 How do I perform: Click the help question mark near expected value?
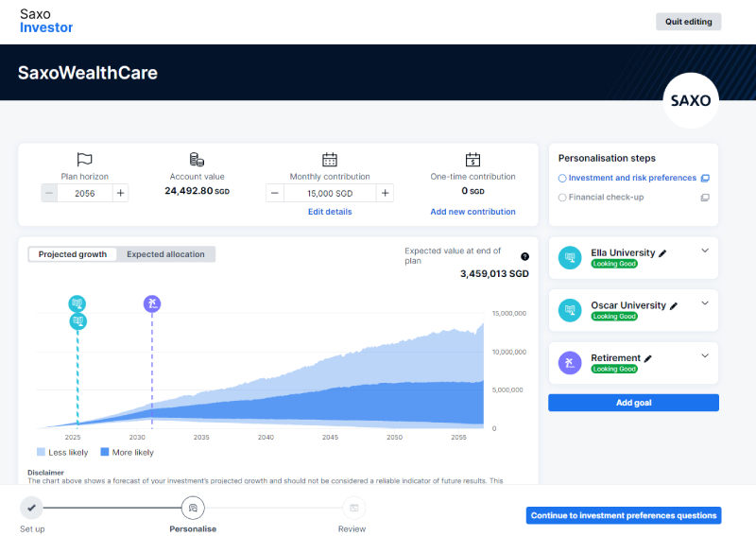[x=524, y=256]
